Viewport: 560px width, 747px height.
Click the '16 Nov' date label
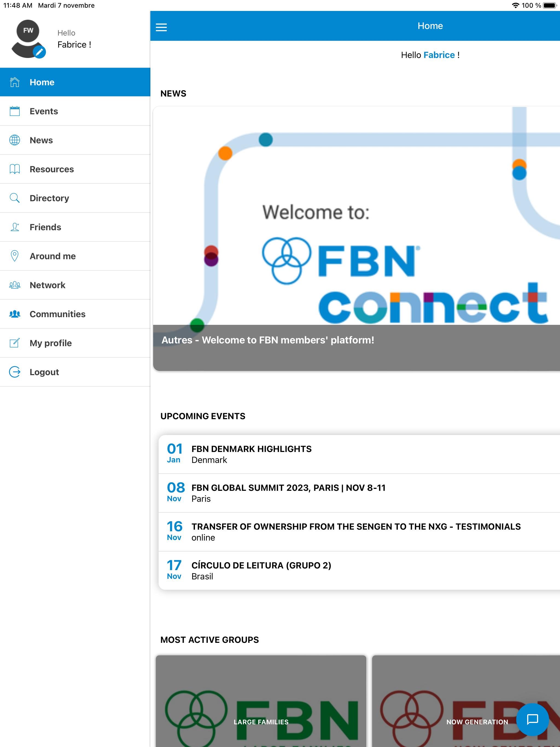tap(175, 531)
